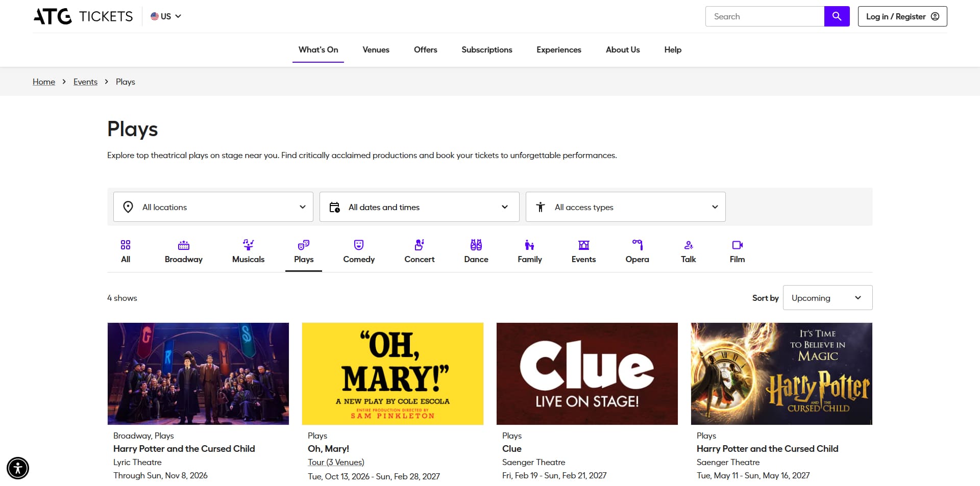Click the 'Broadway, Plays' category label
Viewport: 980px width, 486px height.
coord(143,436)
